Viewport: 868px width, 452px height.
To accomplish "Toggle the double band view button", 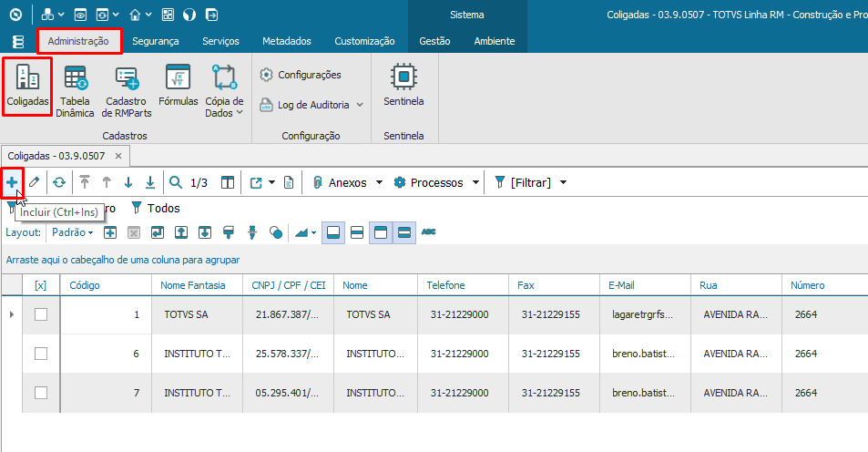I will pos(404,232).
